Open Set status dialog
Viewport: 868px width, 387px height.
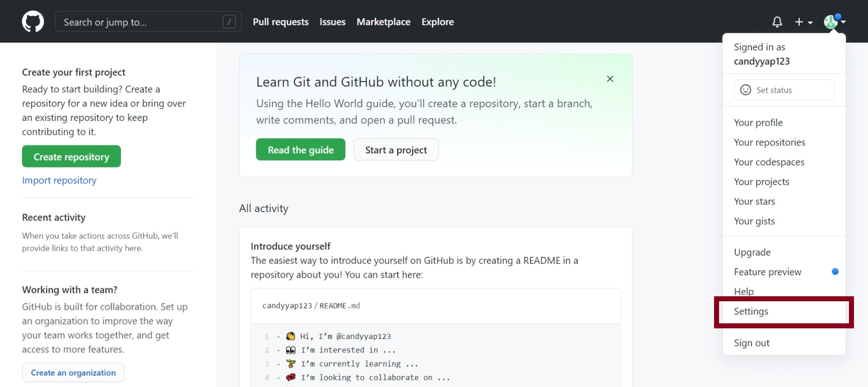784,90
